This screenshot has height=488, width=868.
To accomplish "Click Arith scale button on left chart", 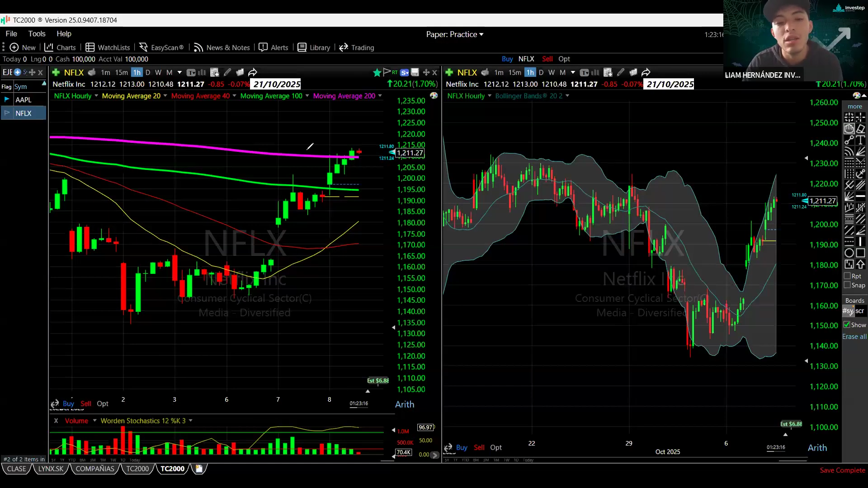I will [405, 404].
